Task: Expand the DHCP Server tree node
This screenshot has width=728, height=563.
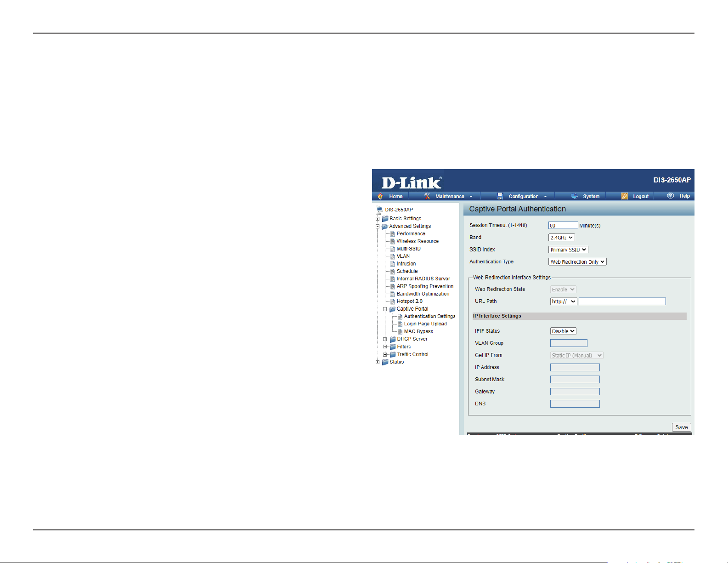Action: click(x=385, y=339)
